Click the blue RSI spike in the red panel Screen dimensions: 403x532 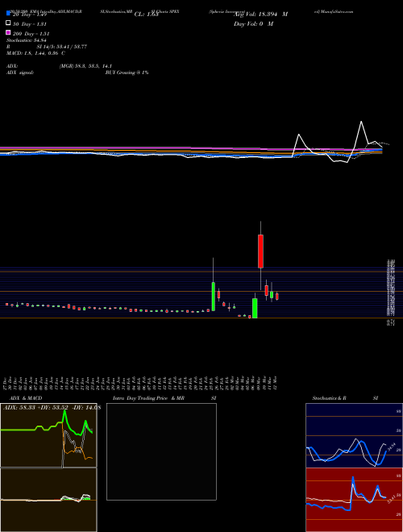click(x=353, y=479)
